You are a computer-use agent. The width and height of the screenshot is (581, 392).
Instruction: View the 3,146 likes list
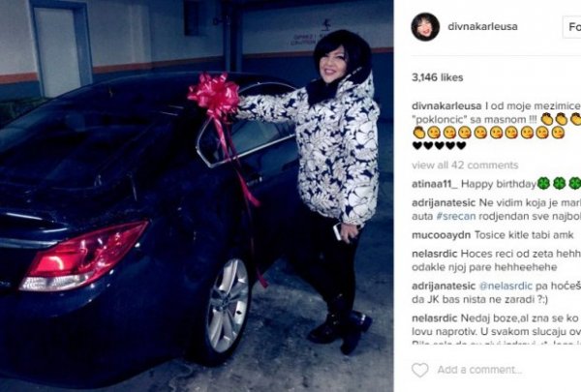coord(438,77)
